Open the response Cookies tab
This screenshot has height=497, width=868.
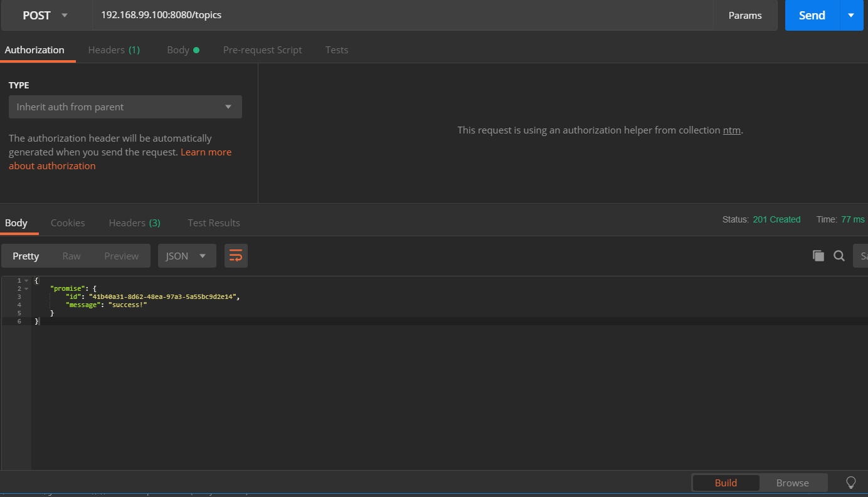68,223
